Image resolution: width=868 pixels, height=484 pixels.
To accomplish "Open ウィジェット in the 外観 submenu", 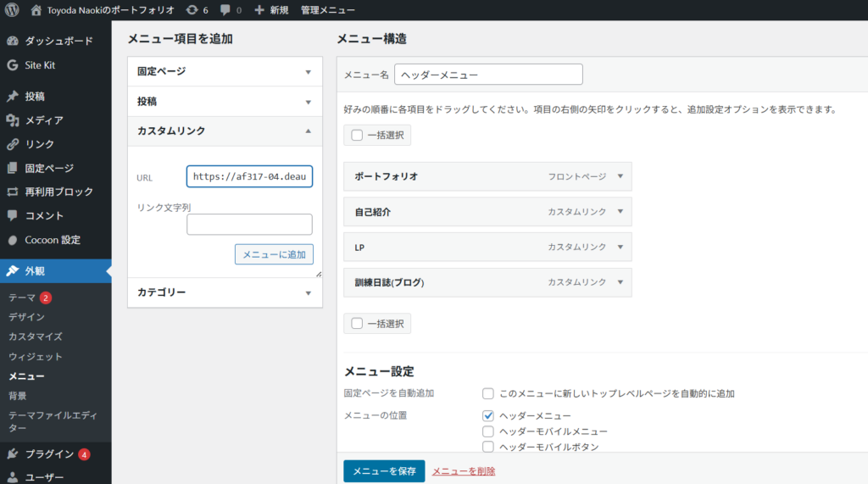I will pyautogui.click(x=35, y=357).
